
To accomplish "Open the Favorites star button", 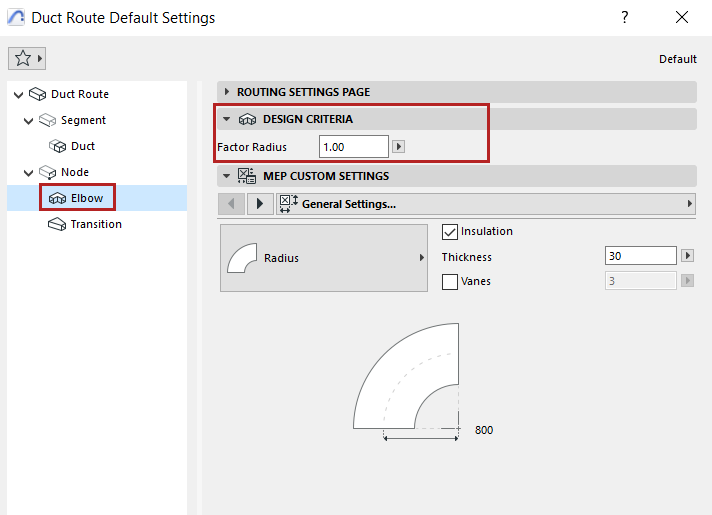I will click(27, 59).
